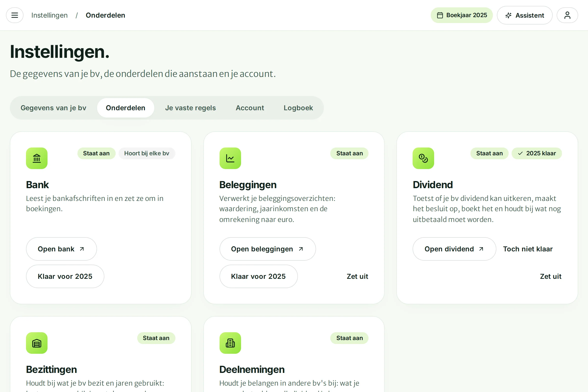Click Staat aan badge on Beleggingen card

(349, 153)
